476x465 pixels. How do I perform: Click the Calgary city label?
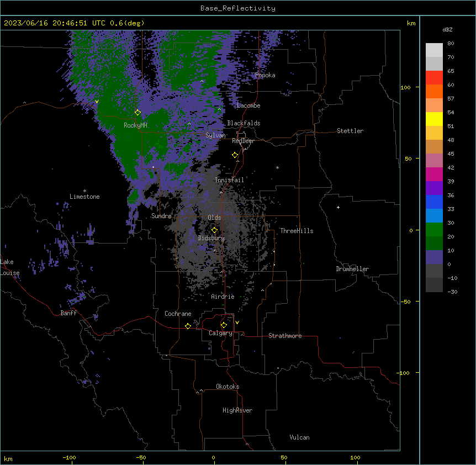click(220, 333)
